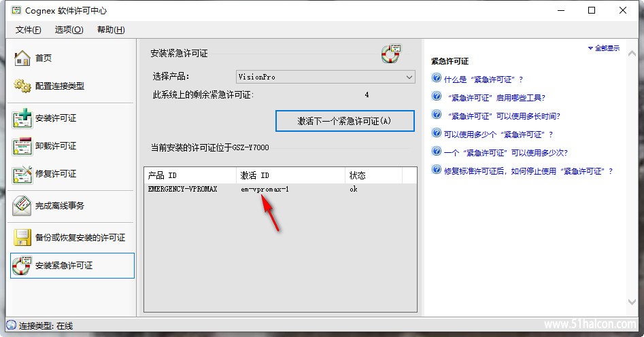644x337 pixels.
Task: Expand help topics with 全部显示
Action: tap(603, 48)
